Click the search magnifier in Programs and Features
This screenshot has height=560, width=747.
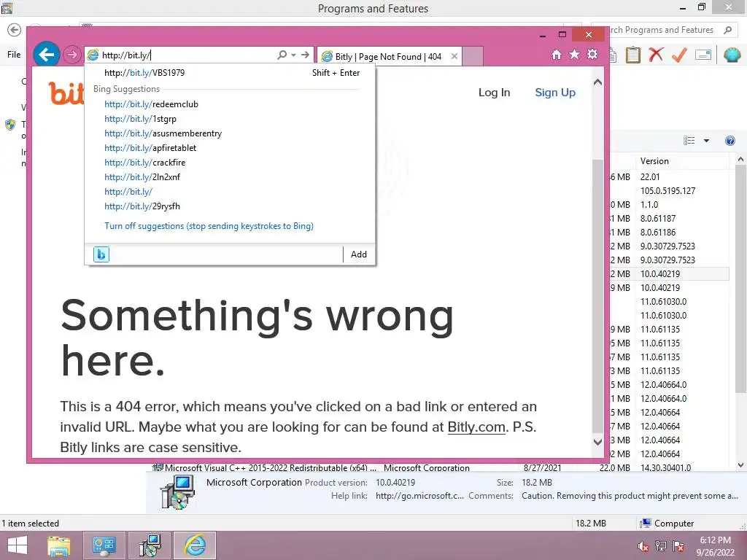[x=727, y=30]
